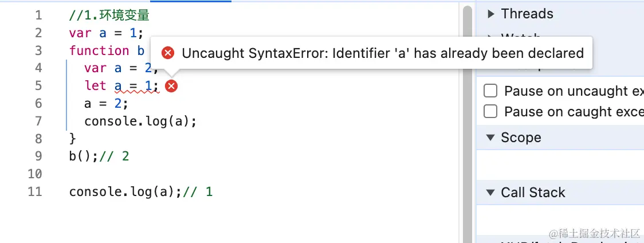Click the let keyword on line 5

pos(95,86)
